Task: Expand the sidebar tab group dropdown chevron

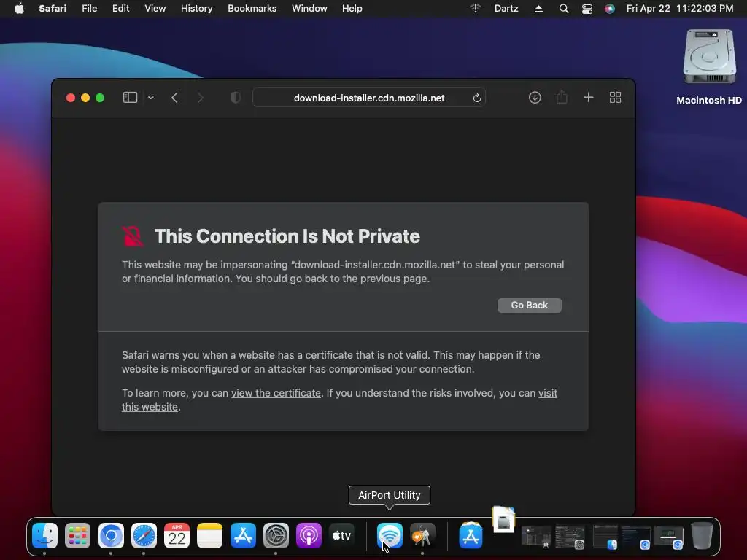Action: (x=151, y=98)
